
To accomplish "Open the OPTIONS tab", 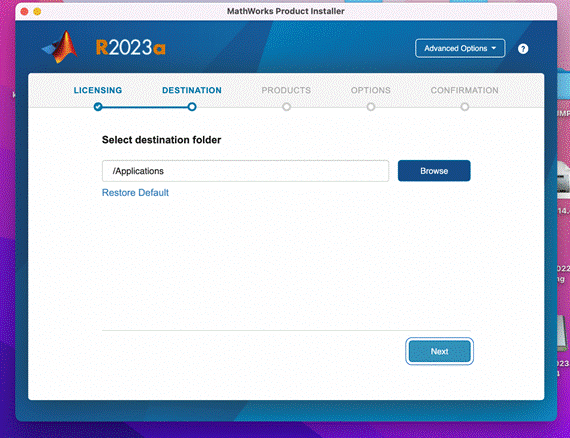I will [x=371, y=90].
